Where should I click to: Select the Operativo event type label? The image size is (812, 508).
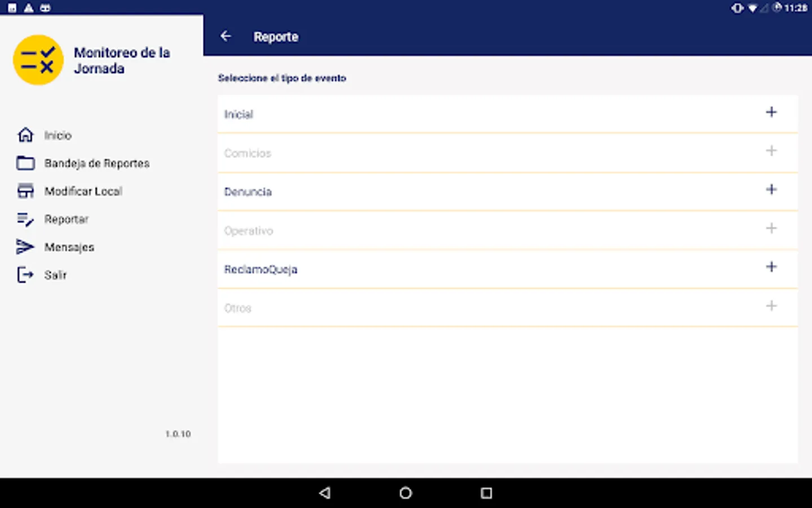click(x=249, y=231)
